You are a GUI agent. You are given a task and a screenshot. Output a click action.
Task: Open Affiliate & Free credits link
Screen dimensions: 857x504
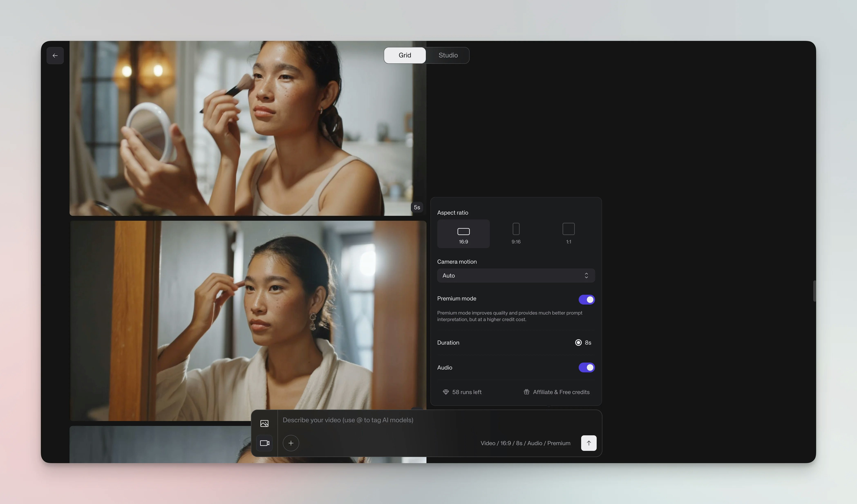[557, 392]
